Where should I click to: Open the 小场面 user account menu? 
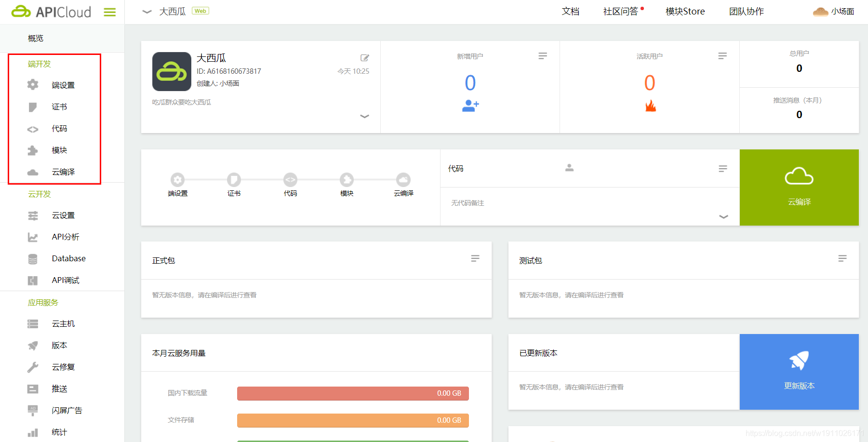tap(833, 12)
